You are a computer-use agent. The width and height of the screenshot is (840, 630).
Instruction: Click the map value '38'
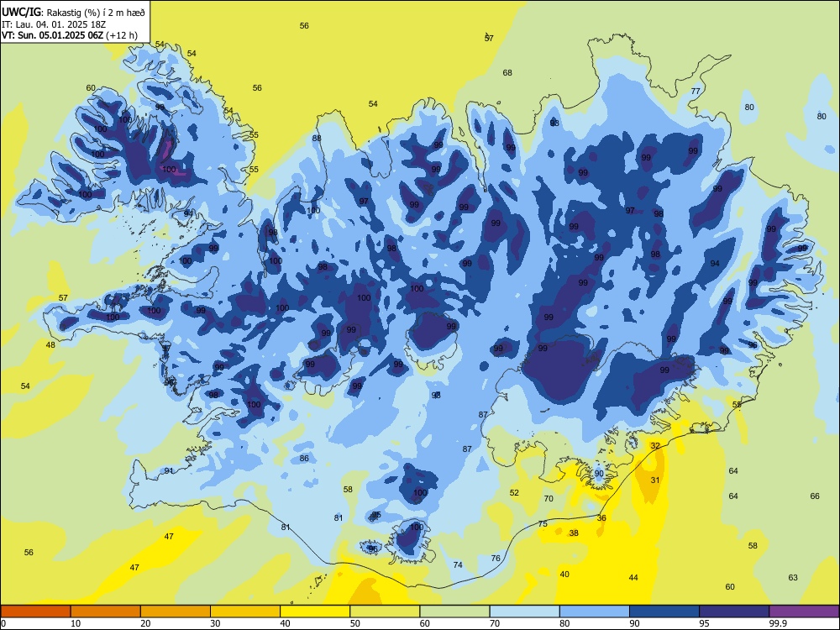click(574, 533)
